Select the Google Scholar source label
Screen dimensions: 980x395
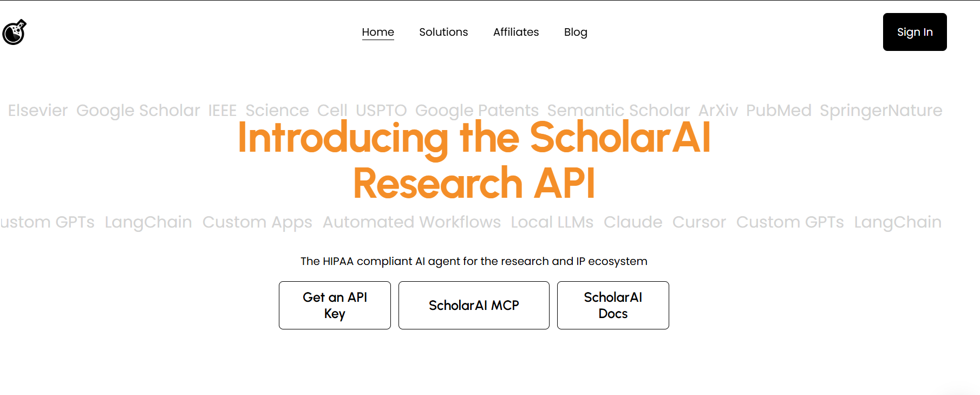tap(138, 110)
